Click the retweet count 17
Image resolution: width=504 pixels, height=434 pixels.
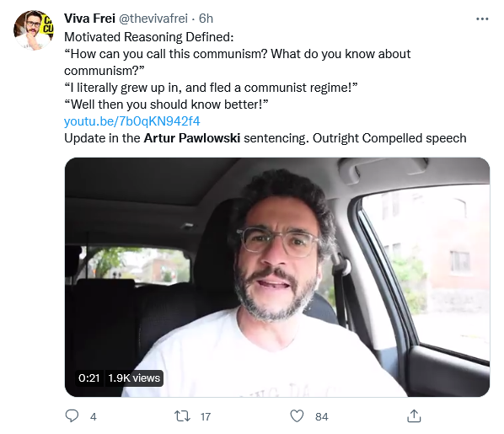pyautogui.click(x=206, y=416)
